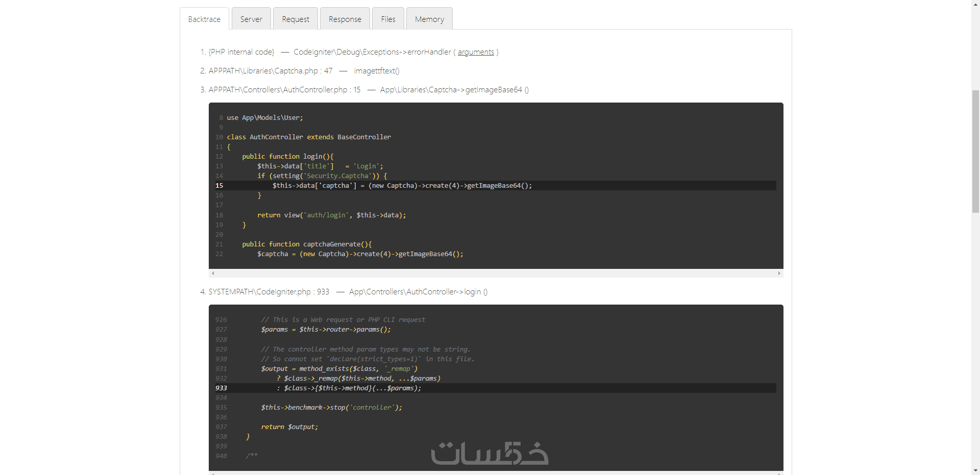This screenshot has width=980, height=475.
Task: Click the 'return view('auth/login', $this->data);' line
Action: tap(332, 215)
